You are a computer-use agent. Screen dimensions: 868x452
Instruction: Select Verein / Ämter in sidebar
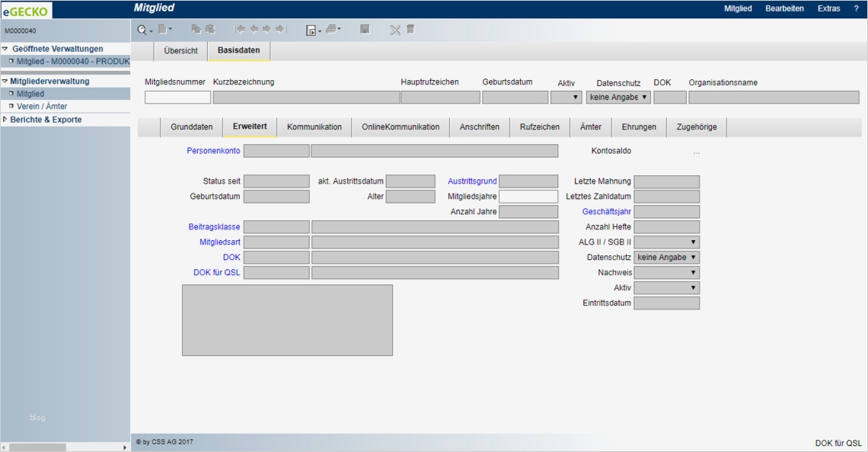pyautogui.click(x=42, y=107)
